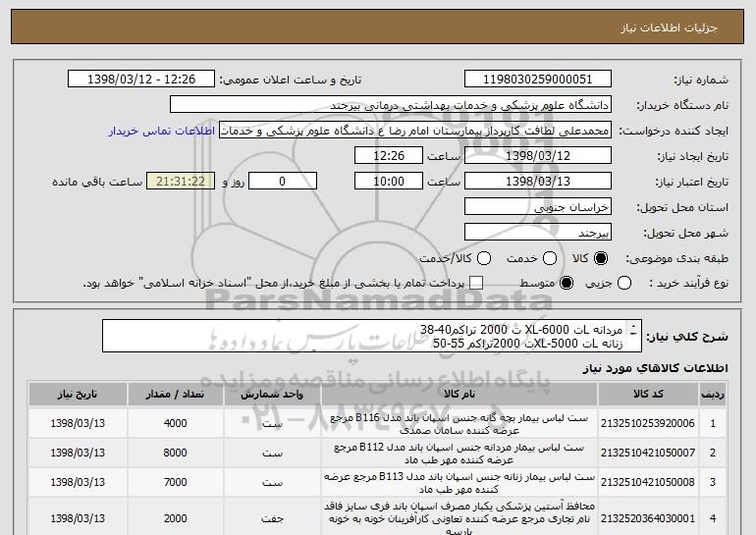The height and width of the screenshot is (535, 756).
Task: Click the creation time field 12:26
Action: [389, 156]
